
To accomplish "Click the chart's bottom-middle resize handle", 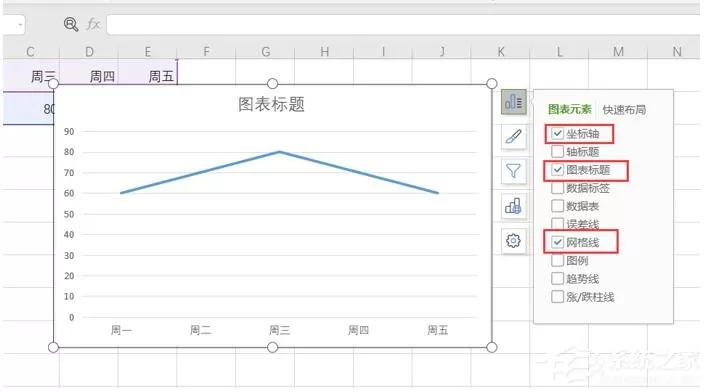I will click(x=272, y=347).
